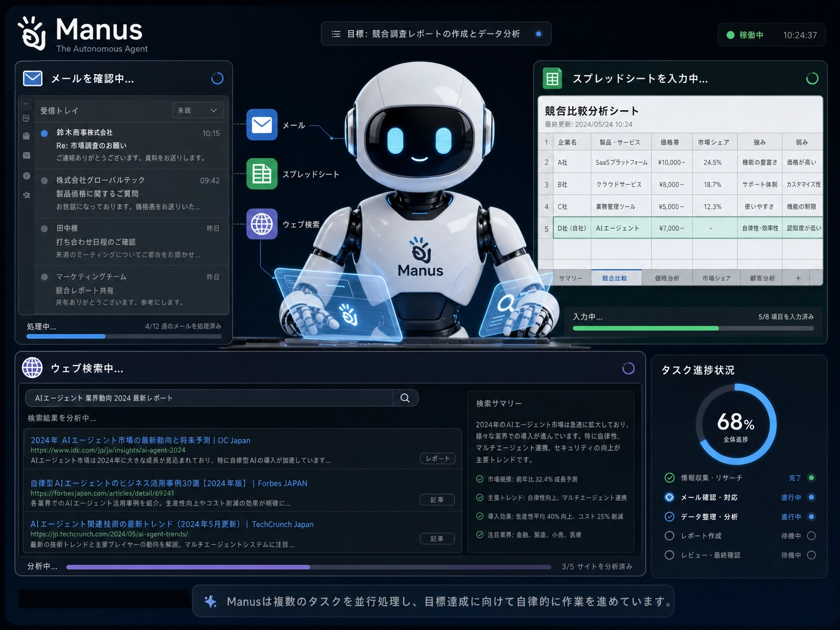Open the archive box icon in the mail sidebar

[x=26, y=136]
